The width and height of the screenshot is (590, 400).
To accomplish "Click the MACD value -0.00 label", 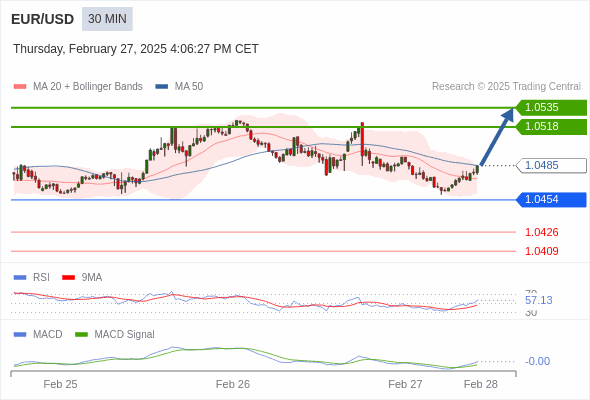I will 537,361.
